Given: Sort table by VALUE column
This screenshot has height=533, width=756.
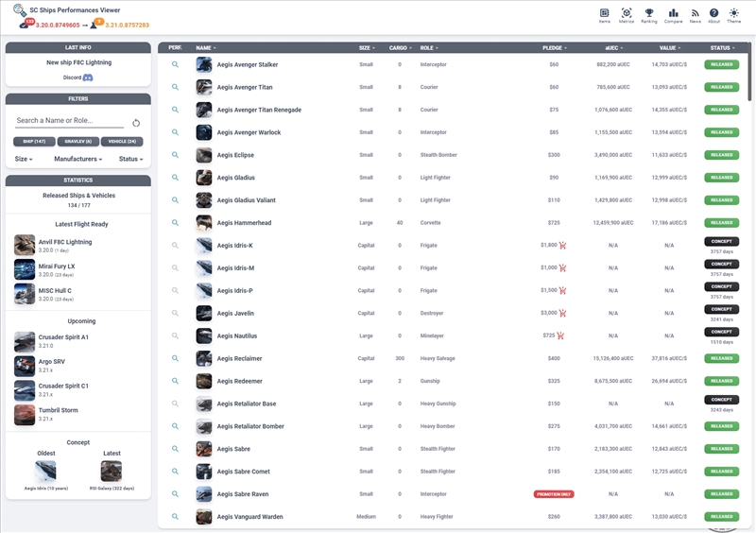Looking at the screenshot, I should pos(670,48).
